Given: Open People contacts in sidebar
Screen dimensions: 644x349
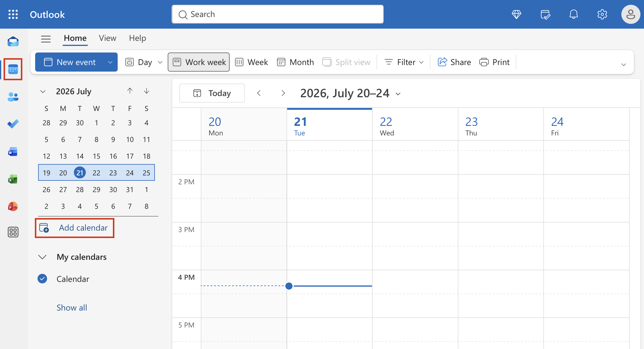Looking at the screenshot, I should 13,97.
